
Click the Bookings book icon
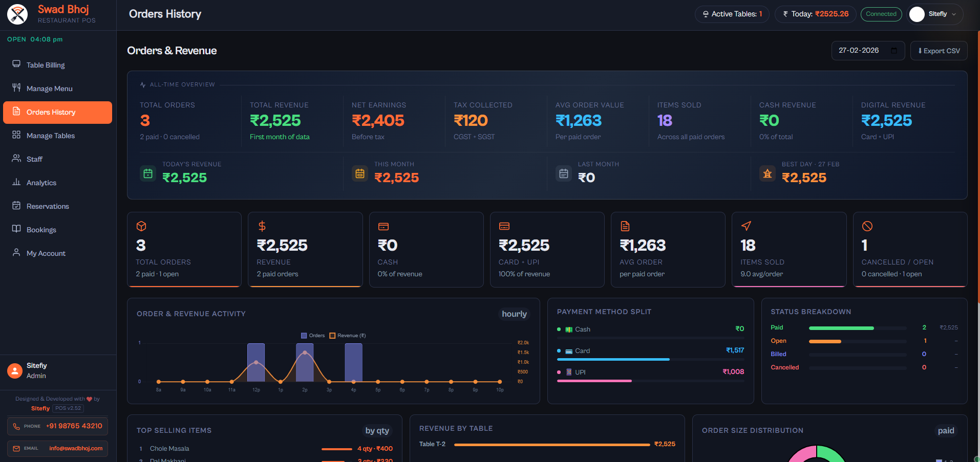[16, 229]
